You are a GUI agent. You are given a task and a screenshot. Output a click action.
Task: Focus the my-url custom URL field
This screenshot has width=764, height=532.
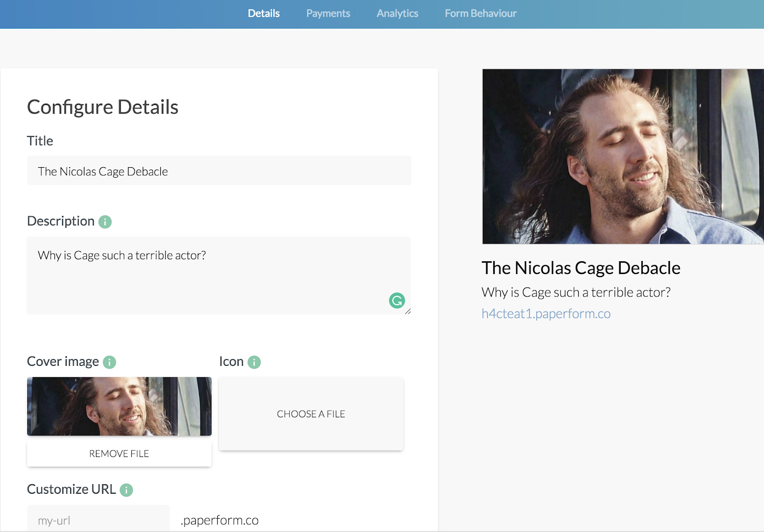click(98, 519)
